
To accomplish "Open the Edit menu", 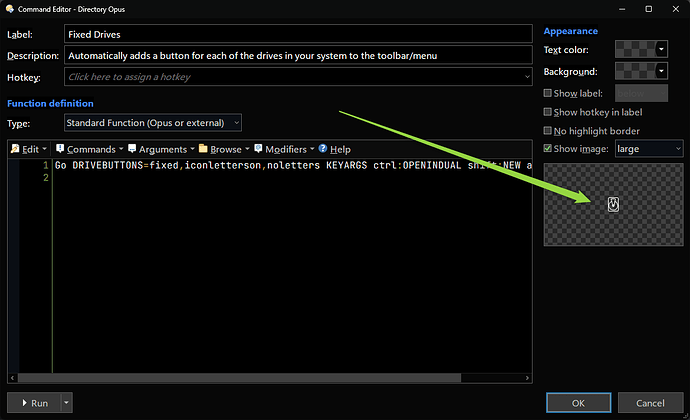I will [x=28, y=149].
